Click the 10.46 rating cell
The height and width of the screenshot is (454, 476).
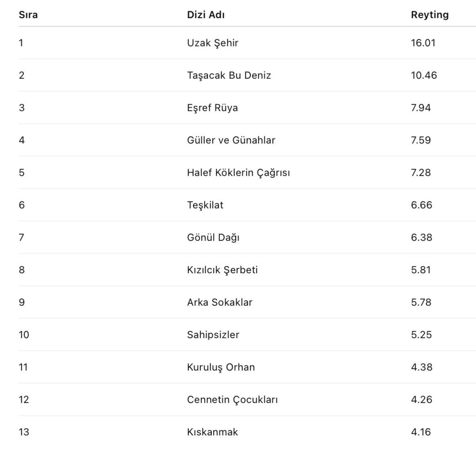tap(424, 75)
